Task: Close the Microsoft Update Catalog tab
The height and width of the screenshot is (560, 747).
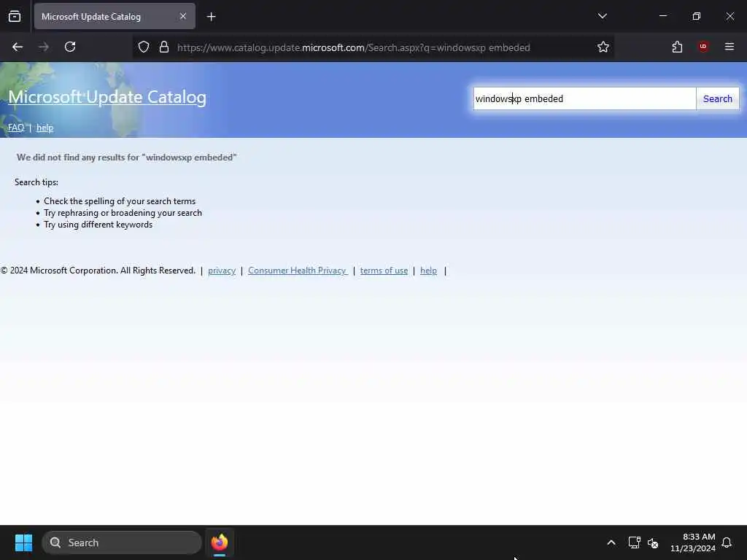Action: coord(183,16)
